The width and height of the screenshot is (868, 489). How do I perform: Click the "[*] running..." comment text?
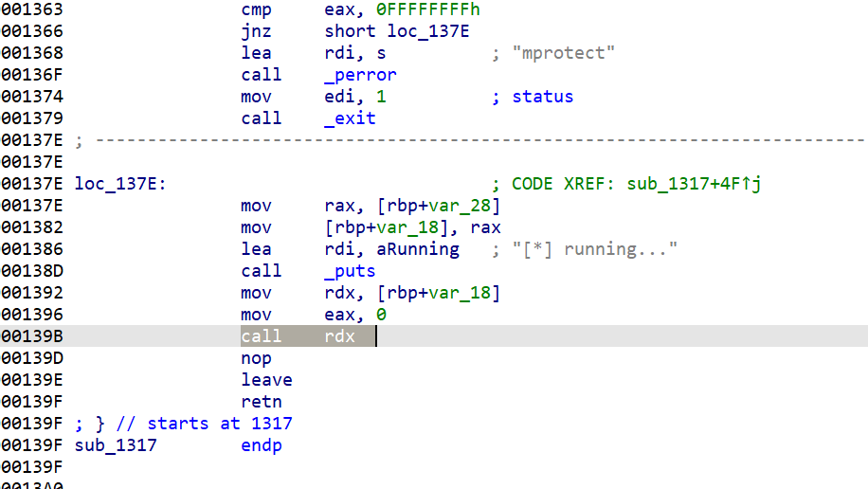595,249
